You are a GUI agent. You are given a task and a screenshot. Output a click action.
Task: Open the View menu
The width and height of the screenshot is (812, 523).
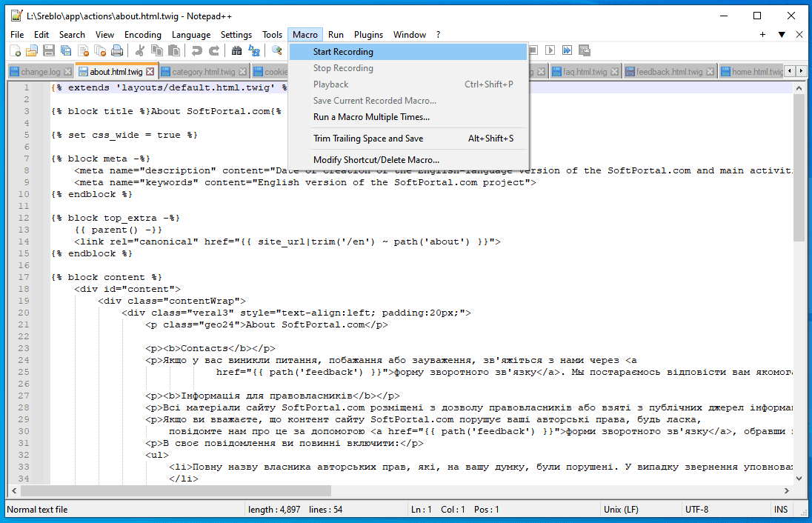104,35
